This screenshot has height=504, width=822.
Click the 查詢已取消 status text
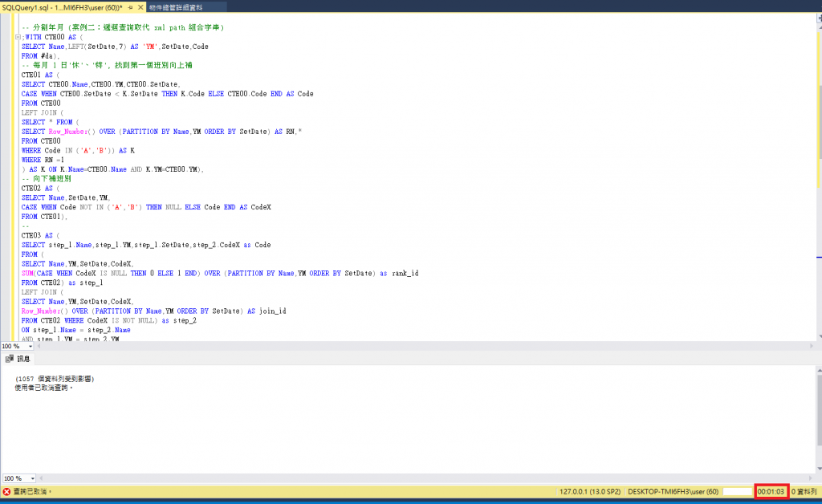(31, 491)
